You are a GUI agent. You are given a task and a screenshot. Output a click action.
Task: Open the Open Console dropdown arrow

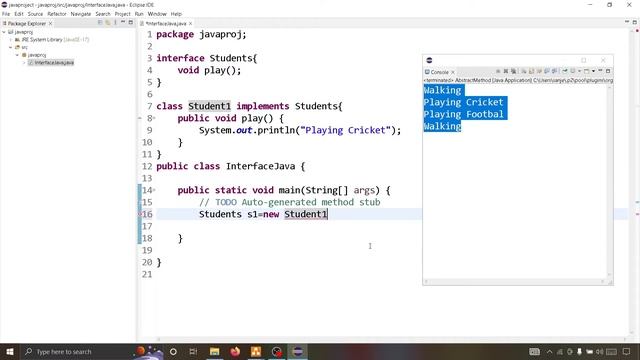[593, 71]
